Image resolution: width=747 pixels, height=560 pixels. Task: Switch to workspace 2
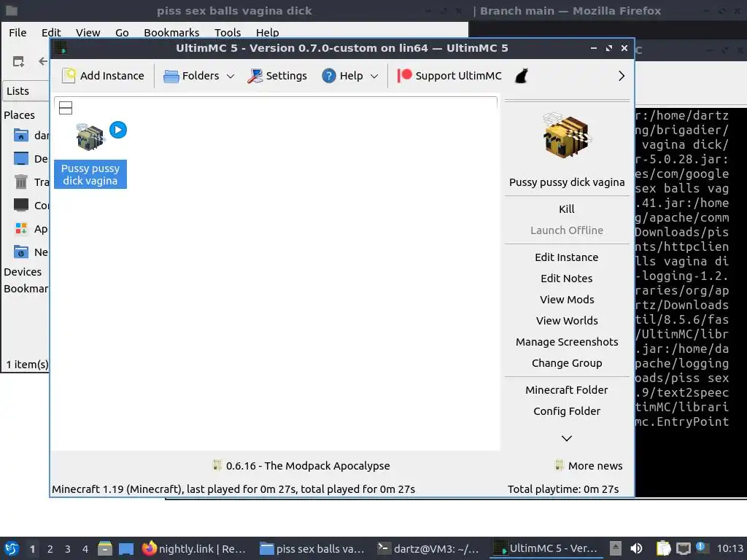pyautogui.click(x=50, y=549)
